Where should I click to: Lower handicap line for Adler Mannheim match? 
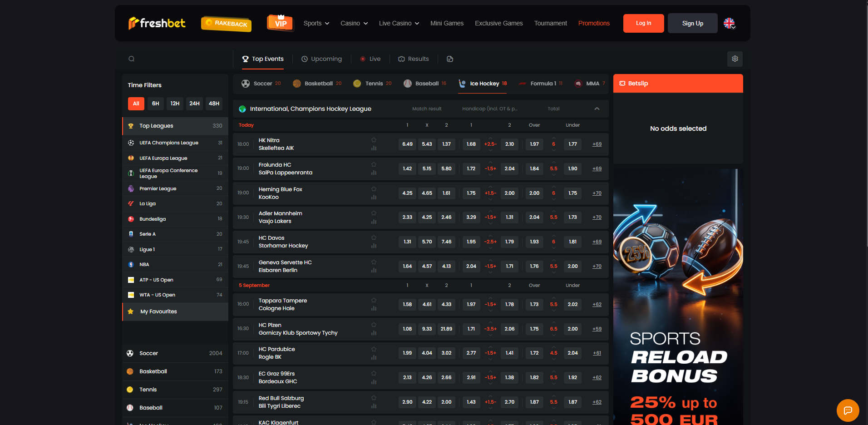490,223
